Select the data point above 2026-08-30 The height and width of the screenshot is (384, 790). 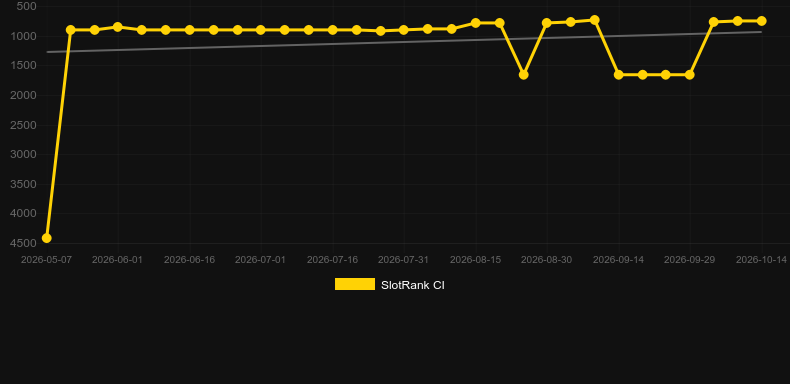click(x=547, y=23)
